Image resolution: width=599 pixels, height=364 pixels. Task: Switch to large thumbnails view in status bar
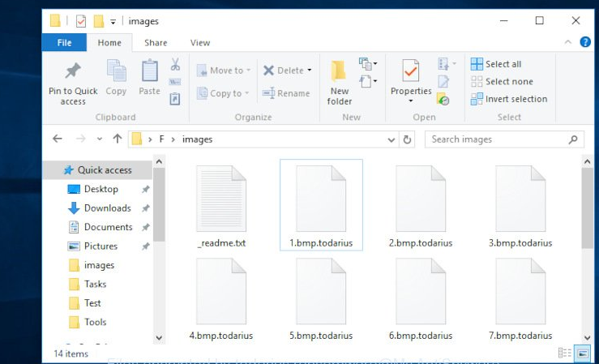583,353
